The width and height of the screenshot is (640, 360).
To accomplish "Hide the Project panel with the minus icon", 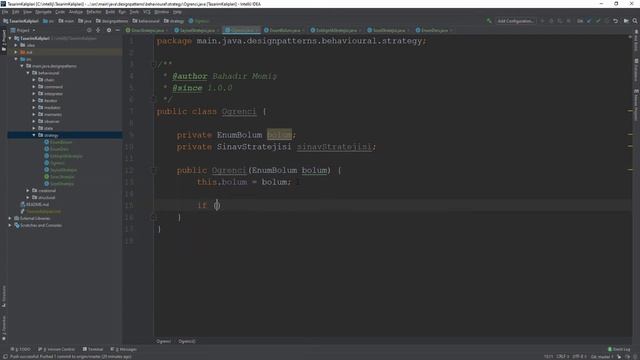I will point(118,30).
